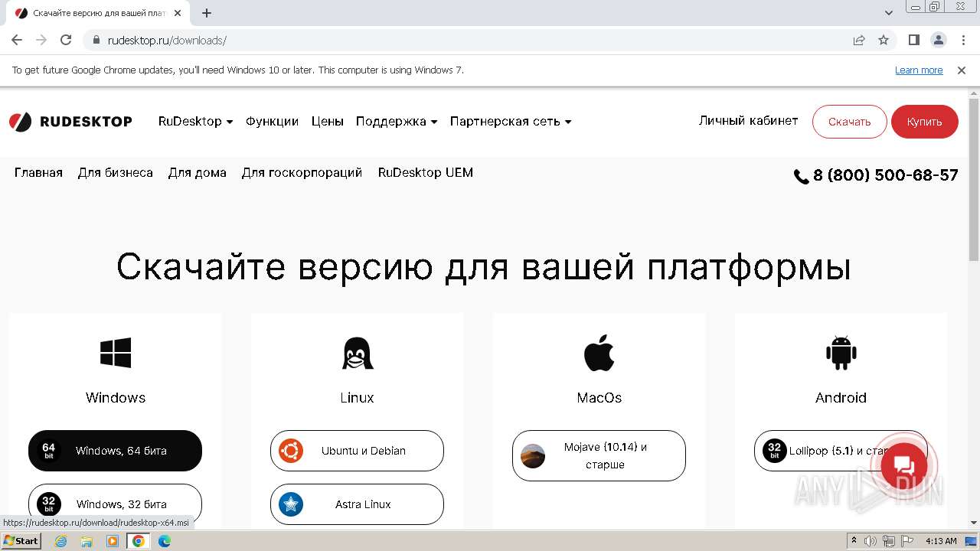Toggle the browser side panel icon
This screenshot has height=551, width=980.
(913, 40)
